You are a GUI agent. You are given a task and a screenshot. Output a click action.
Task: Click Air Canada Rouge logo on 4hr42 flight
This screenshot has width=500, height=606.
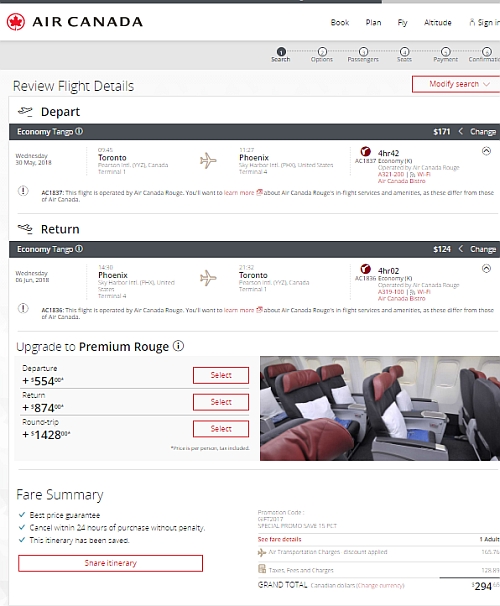366,152
